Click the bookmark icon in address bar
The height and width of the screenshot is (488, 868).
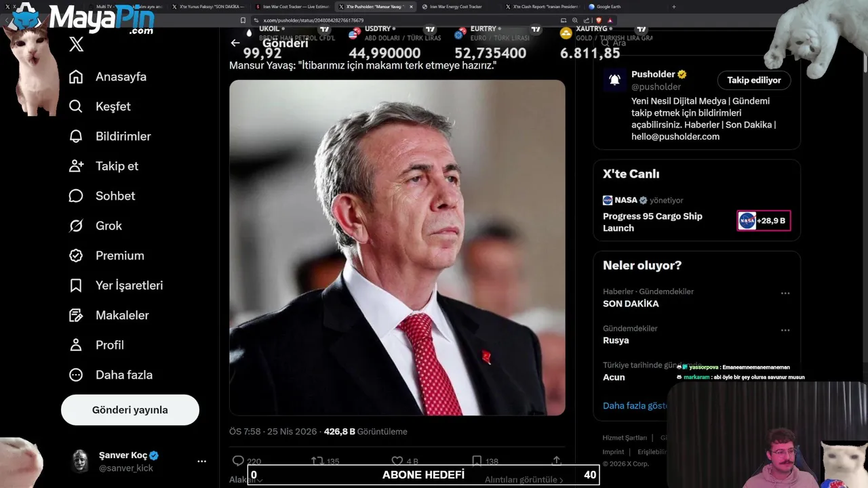(243, 20)
